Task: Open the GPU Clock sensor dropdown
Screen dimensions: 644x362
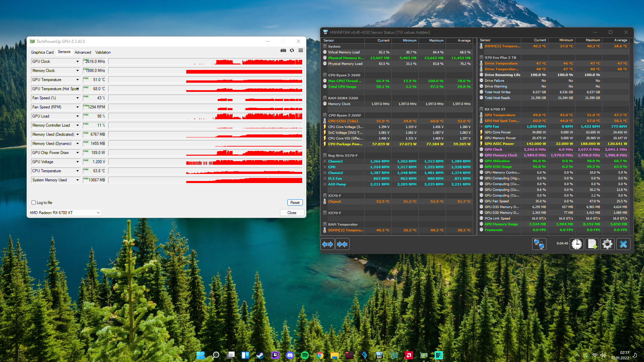Action: click(77, 61)
